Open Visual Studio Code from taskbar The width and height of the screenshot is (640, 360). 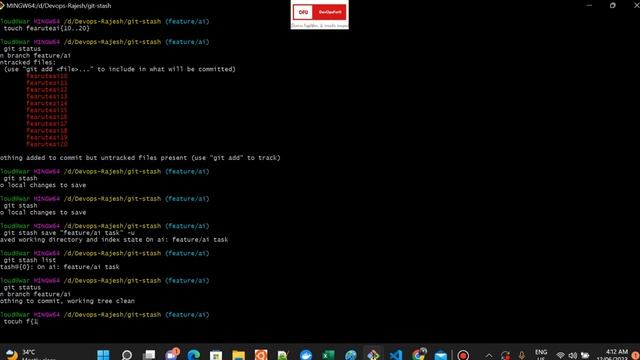[396, 355]
